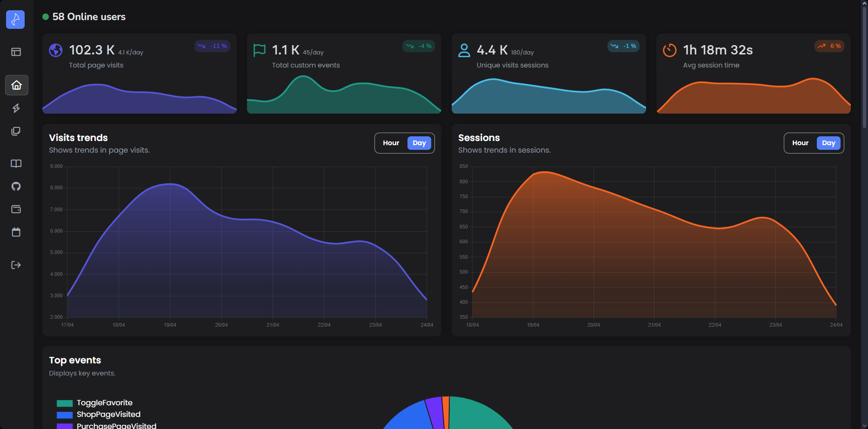The height and width of the screenshot is (429, 868).
Task: Click the app logo in the sidebar
Action: click(15, 20)
